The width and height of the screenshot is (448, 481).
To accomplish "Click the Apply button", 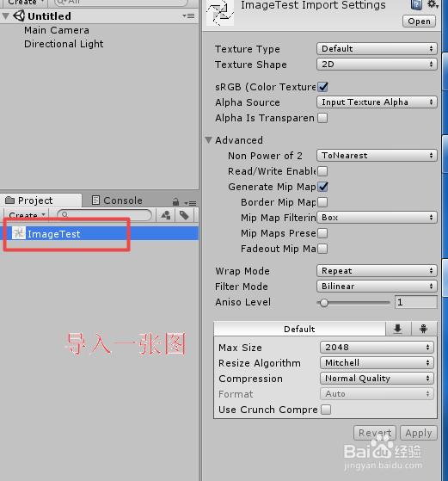I will tap(419, 433).
